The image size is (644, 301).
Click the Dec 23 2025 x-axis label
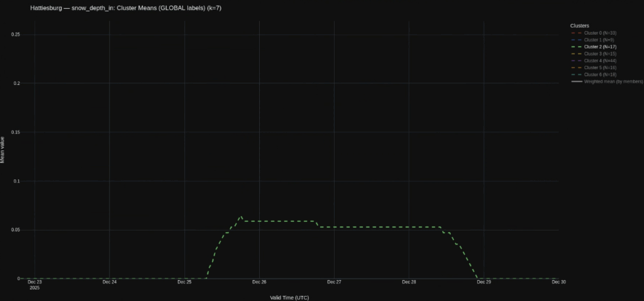[35, 285]
